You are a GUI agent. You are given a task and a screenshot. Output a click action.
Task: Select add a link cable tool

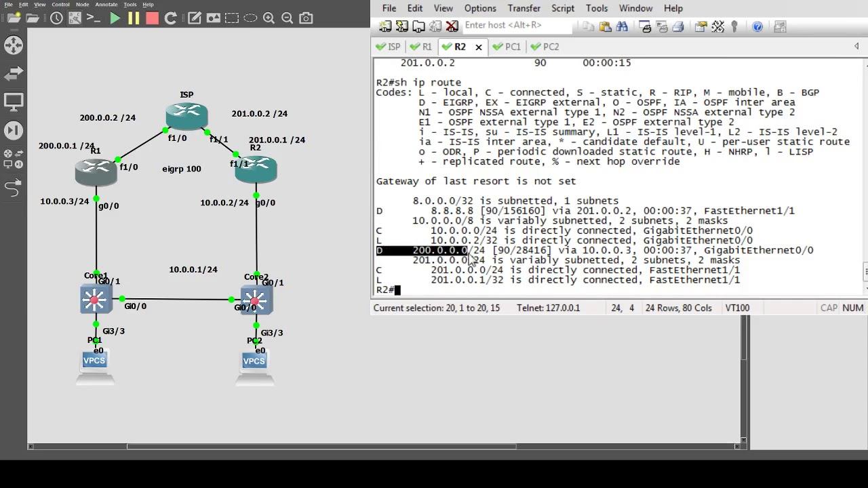[13, 188]
